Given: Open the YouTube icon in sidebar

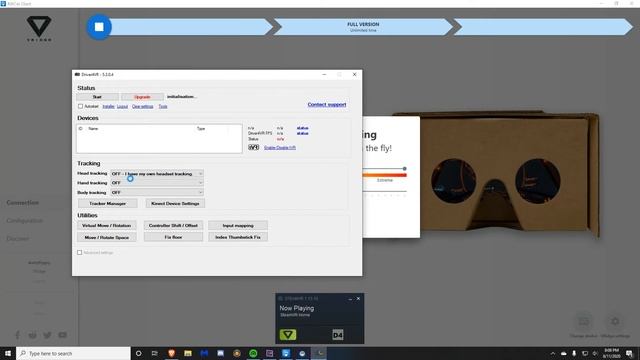Looking at the screenshot, I should [x=62, y=335].
